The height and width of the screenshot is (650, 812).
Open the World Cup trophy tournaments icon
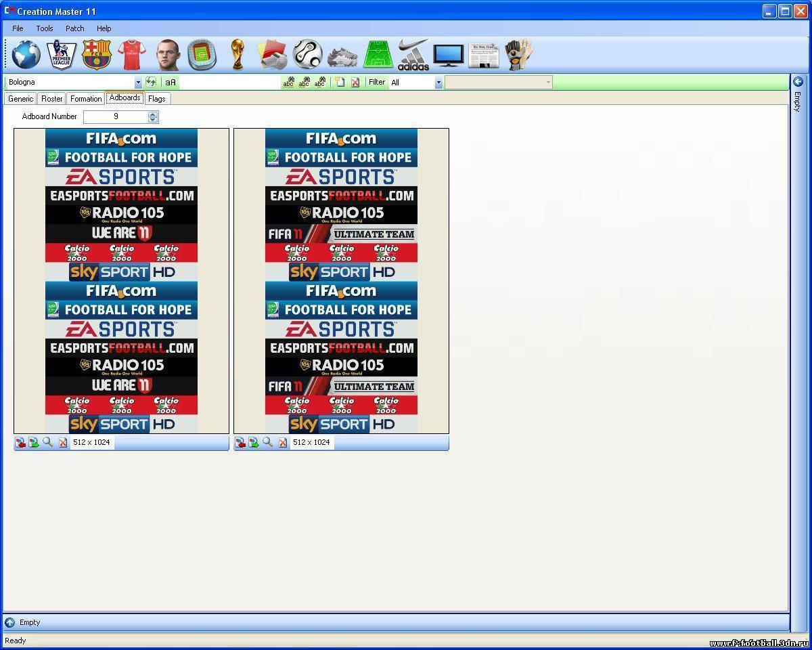237,54
